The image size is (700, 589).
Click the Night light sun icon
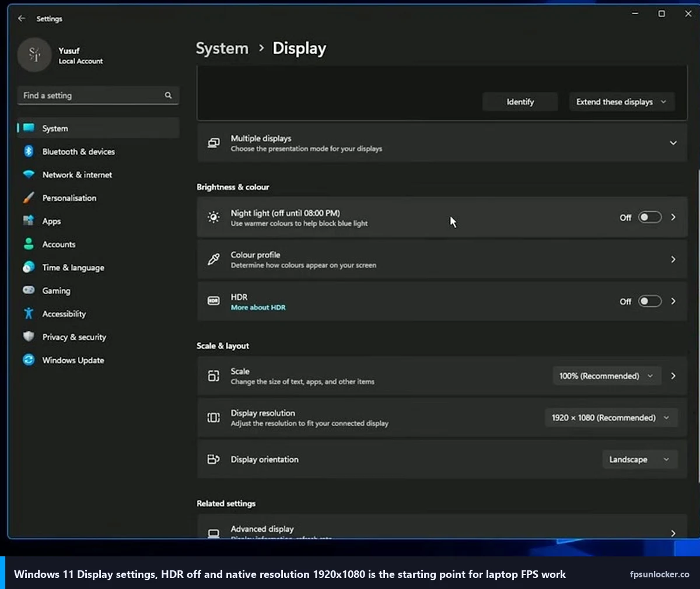(214, 218)
